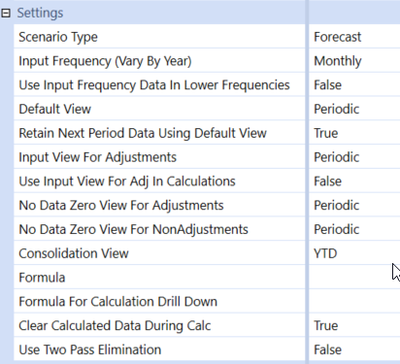400x364 pixels.
Task: Select the Scenario Type value Forecast
Action: pyautogui.click(x=355, y=37)
